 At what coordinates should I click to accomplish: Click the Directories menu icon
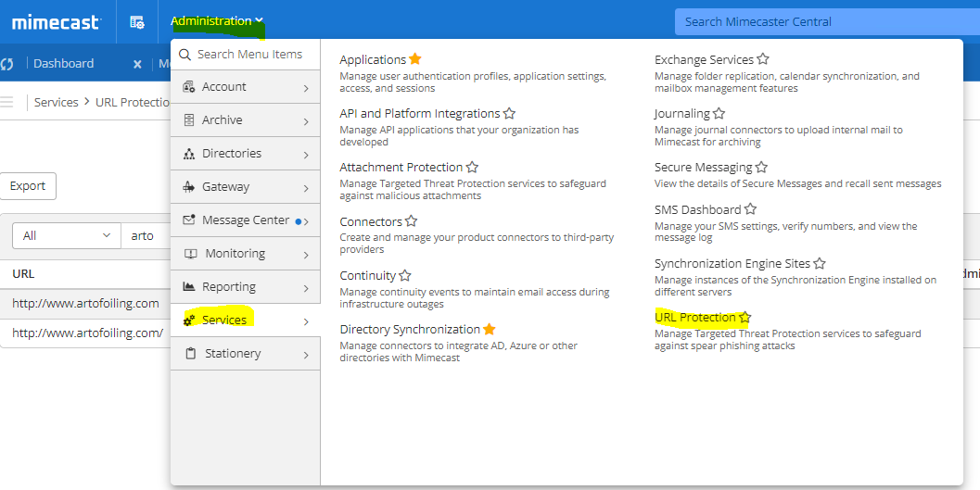pyautogui.click(x=189, y=154)
